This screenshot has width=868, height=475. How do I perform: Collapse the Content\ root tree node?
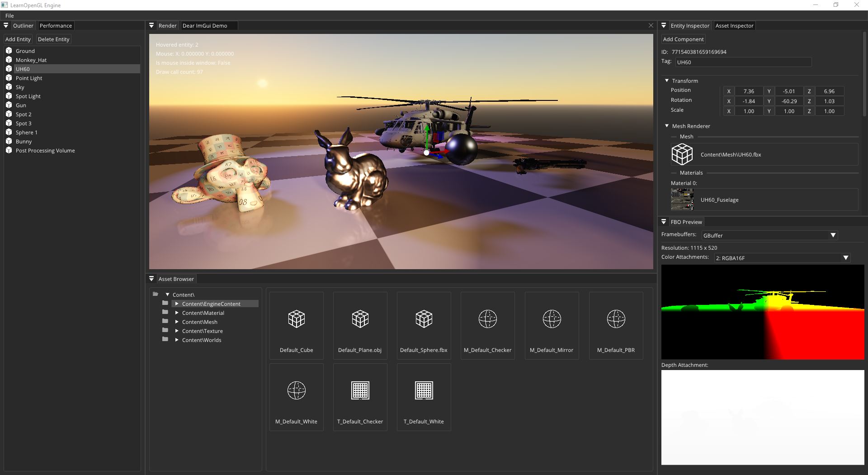[167, 294]
